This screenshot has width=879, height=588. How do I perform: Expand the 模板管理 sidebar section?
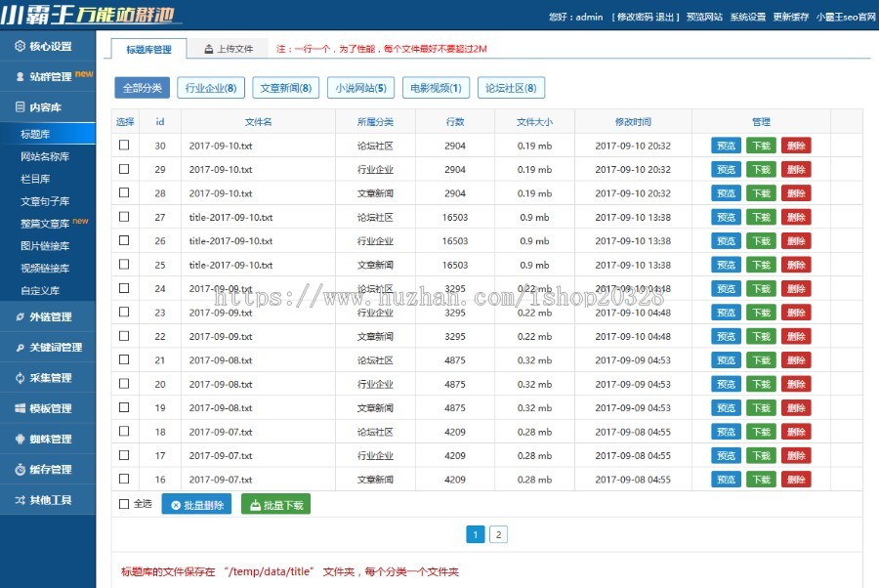coord(48,408)
